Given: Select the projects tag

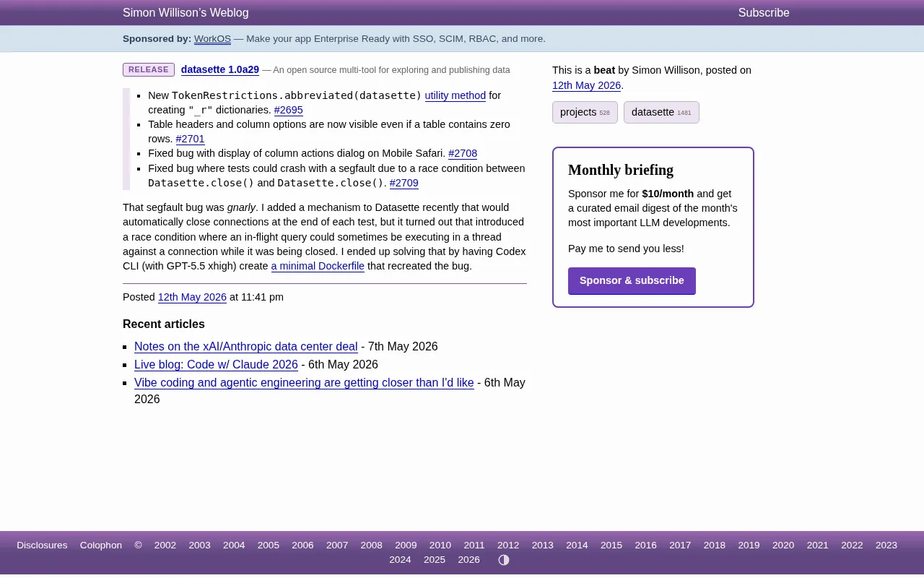Looking at the screenshot, I should (x=585, y=112).
